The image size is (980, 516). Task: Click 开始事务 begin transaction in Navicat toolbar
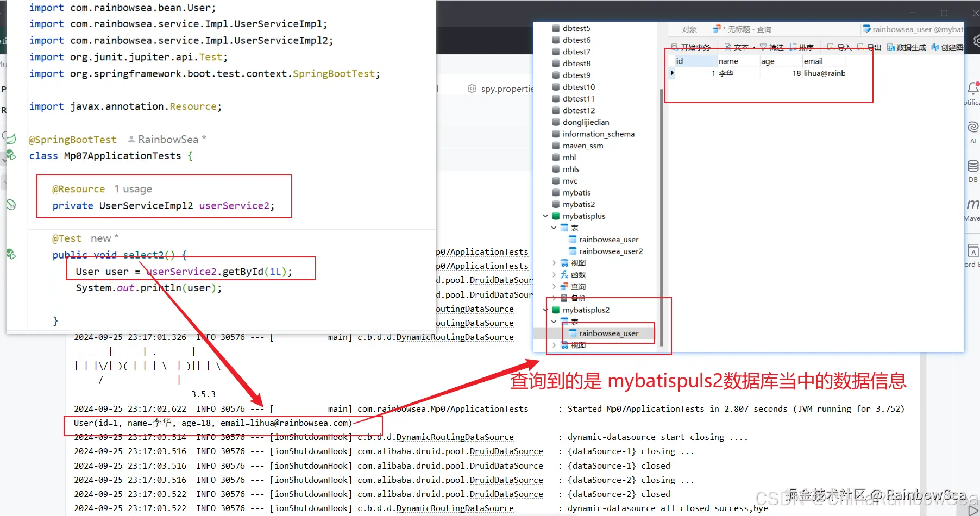[x=690, y=47]
